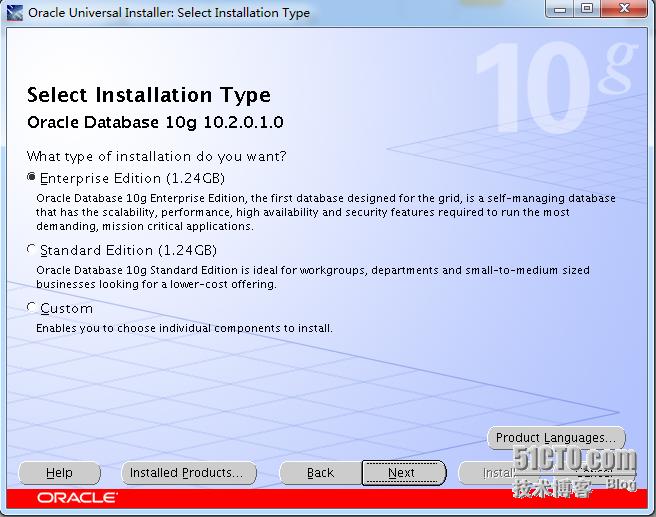The height and width of the screenshot is (517, 656).
Task: Click the 'Select Installation Type' heading
Action: pos(149,95)
